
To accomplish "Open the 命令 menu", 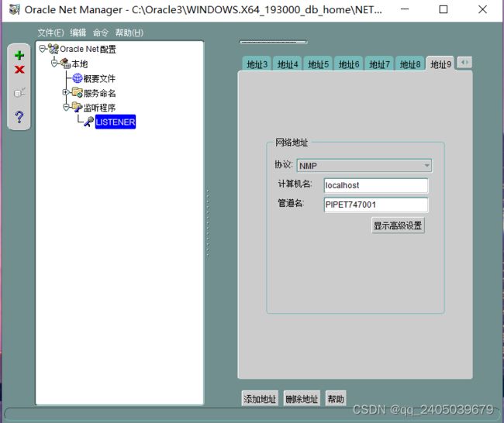I will click(x=101, y=33).
